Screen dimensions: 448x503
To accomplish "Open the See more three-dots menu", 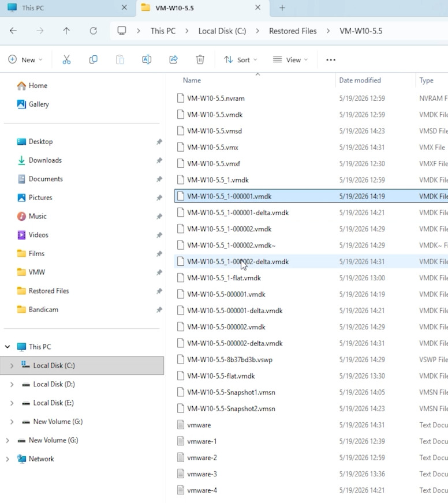I will 331,60.
